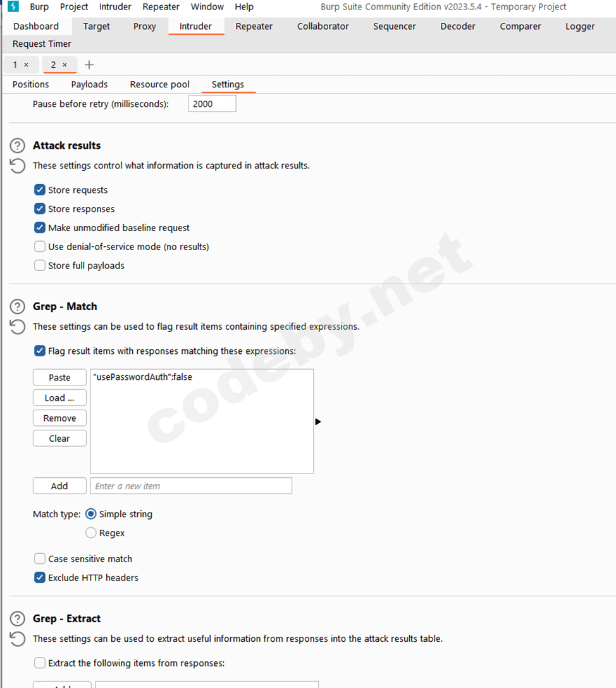The width and height of the screenshot is (616, 688).
Task: Reset Grep - Extract settings to defaults
Action: 18,639
